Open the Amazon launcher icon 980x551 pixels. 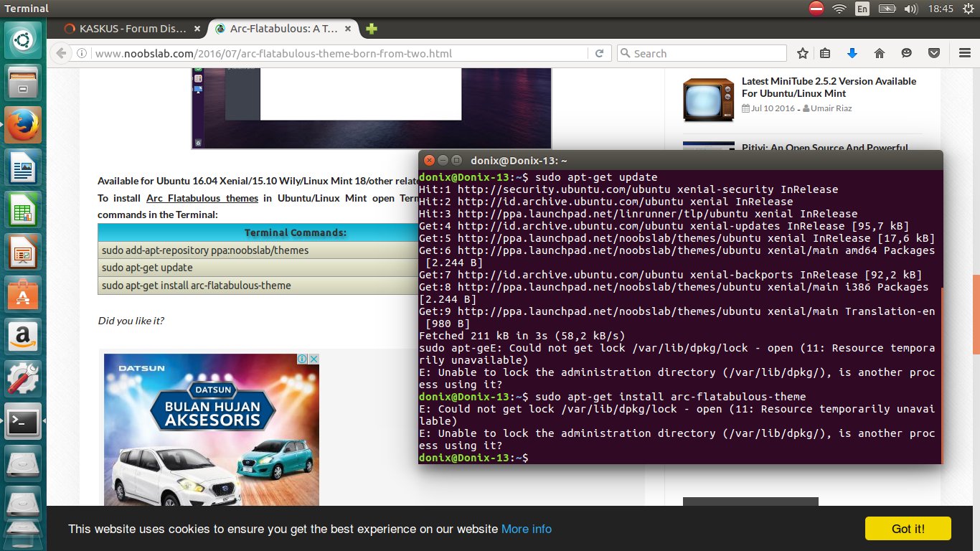tap(24, 336)
